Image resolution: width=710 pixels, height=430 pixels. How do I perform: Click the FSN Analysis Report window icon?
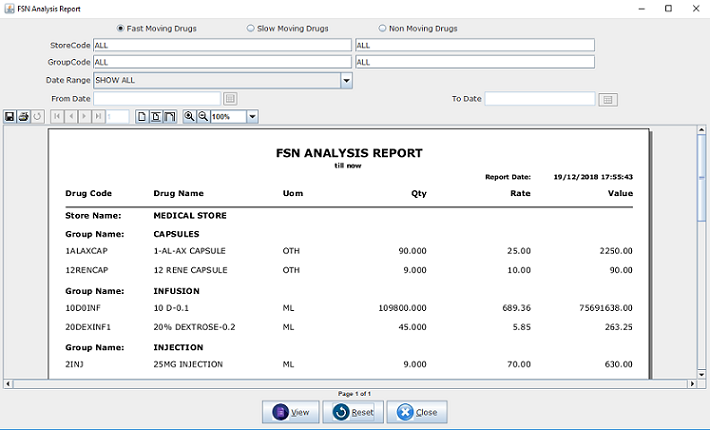[x=9, y=9]
